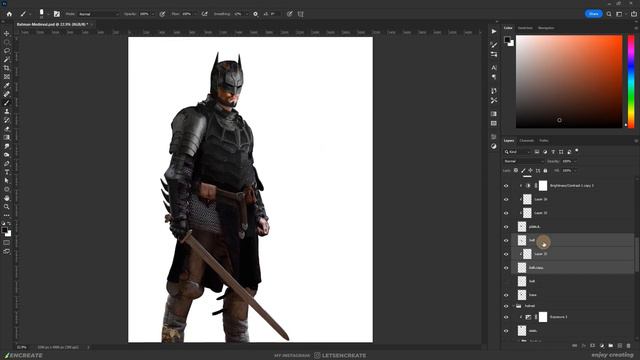The width and height of the screenshot is (640, 360).
Task: Click the Layers panel vertical scrollbar
Action: point(637,255)
